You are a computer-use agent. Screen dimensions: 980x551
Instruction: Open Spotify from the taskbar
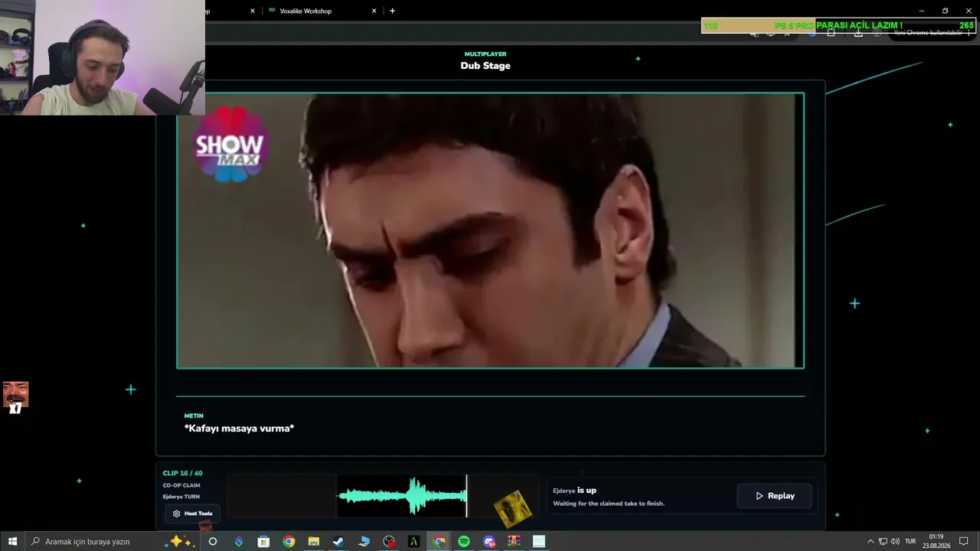(x=464, y=541)
